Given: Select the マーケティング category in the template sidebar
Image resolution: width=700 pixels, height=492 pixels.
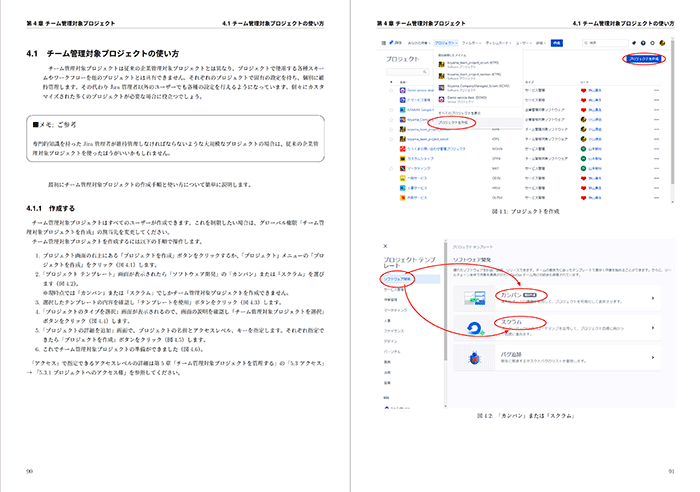Looking at the screenshot, I should pos(396,310).
